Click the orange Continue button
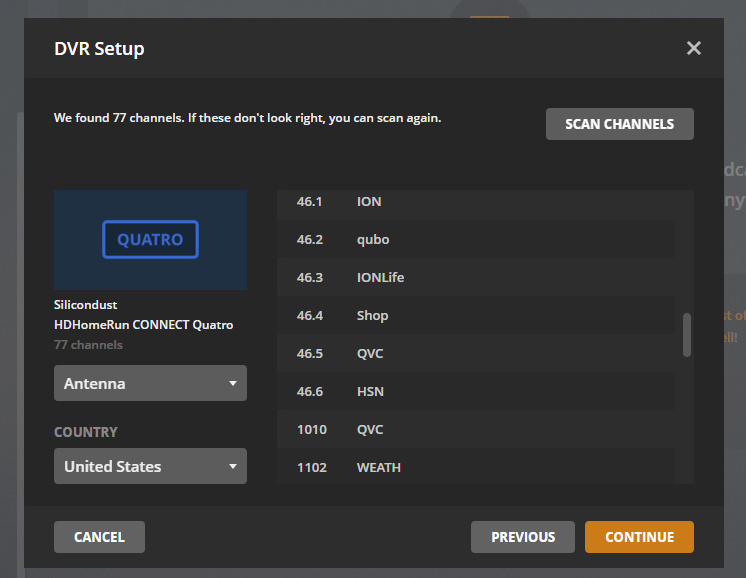 click(x=639, y=537)
